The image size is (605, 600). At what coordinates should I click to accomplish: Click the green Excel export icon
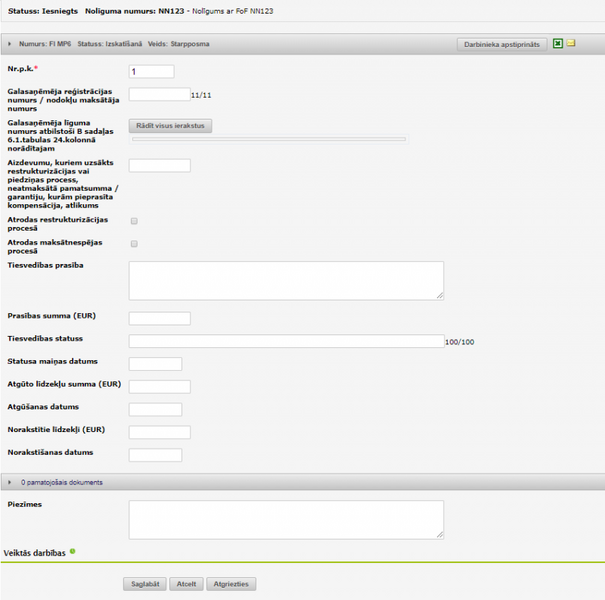coord(558,44)
